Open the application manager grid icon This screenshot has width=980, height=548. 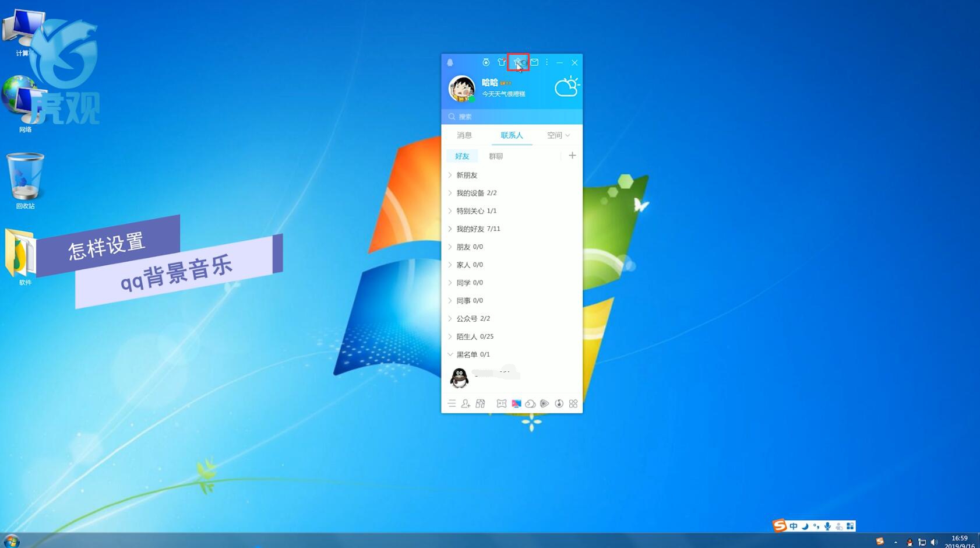[x=573, y=403]
